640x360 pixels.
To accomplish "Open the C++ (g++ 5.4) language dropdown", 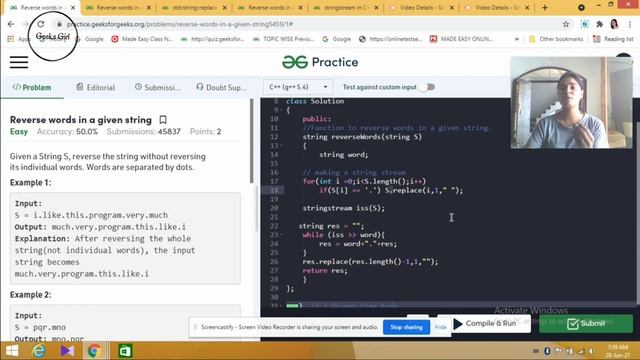I will coord(298,87).
